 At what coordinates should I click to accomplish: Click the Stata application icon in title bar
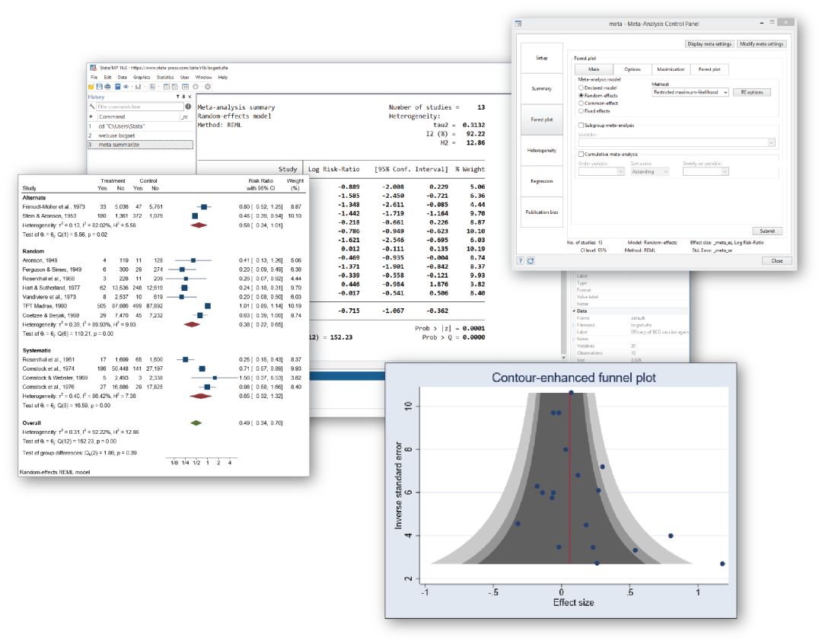pos(93,68)
